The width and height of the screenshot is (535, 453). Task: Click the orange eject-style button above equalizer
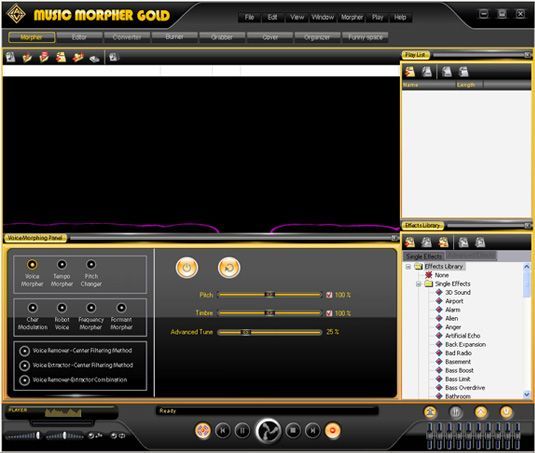(x=430, y=412)
